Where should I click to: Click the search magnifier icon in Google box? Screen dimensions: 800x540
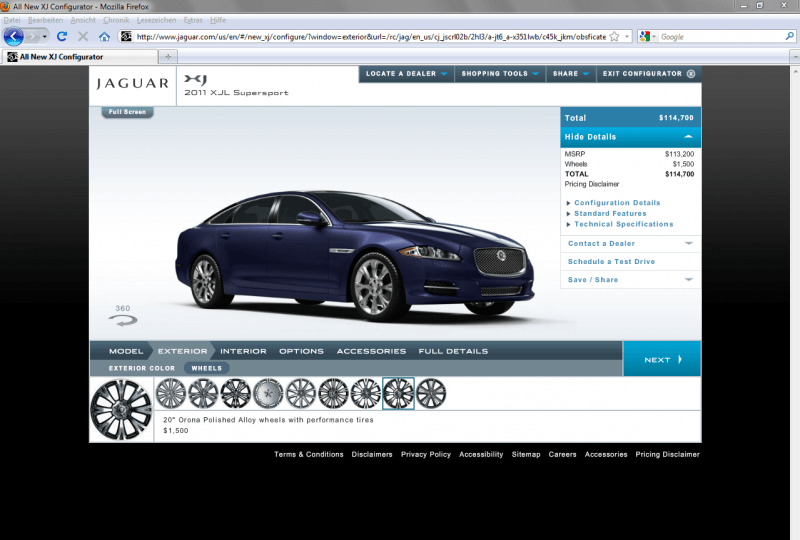(x=789, y=36)
